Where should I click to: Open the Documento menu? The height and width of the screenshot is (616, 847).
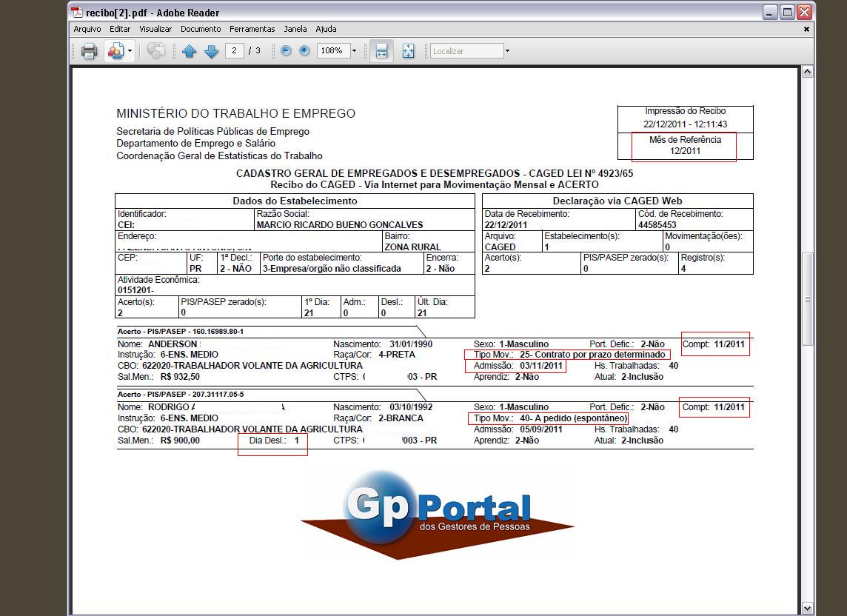coord(200,29)
